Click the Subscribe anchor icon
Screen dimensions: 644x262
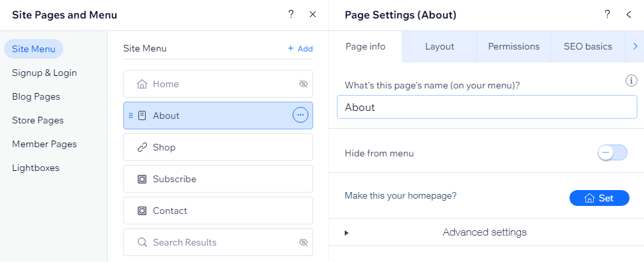point(142,179)
